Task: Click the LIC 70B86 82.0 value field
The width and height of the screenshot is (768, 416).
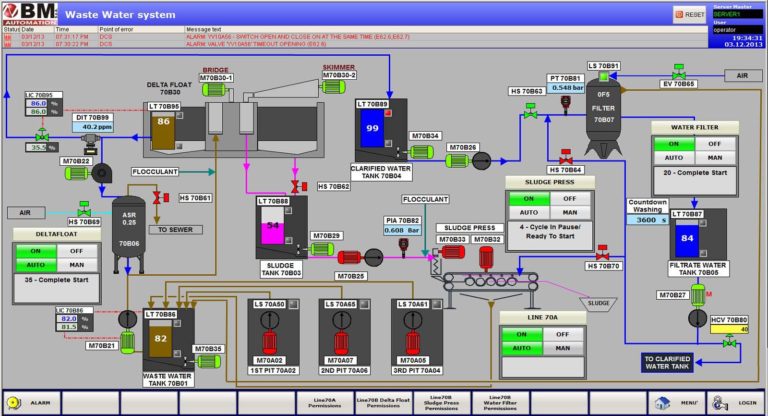Action: [69, 318]
